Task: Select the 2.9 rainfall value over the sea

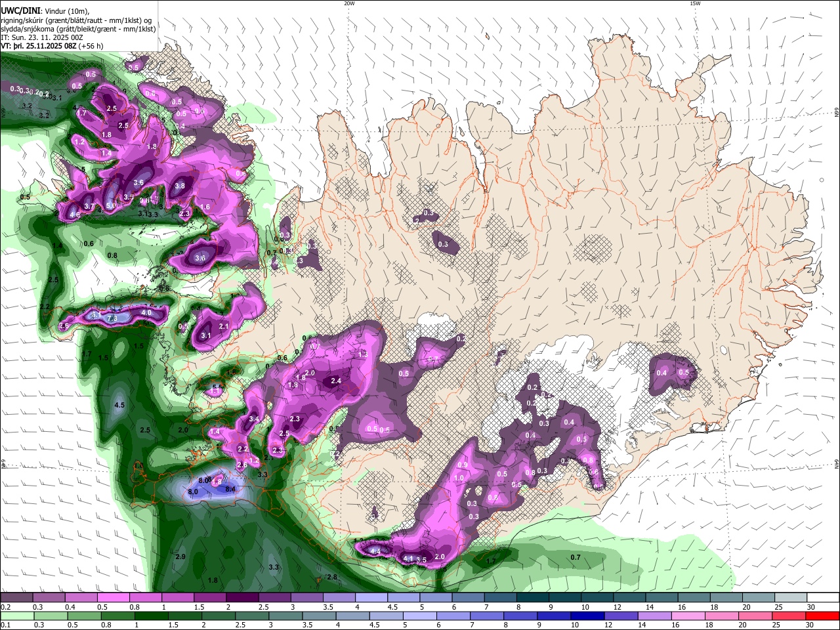Action: pos(181,556)
